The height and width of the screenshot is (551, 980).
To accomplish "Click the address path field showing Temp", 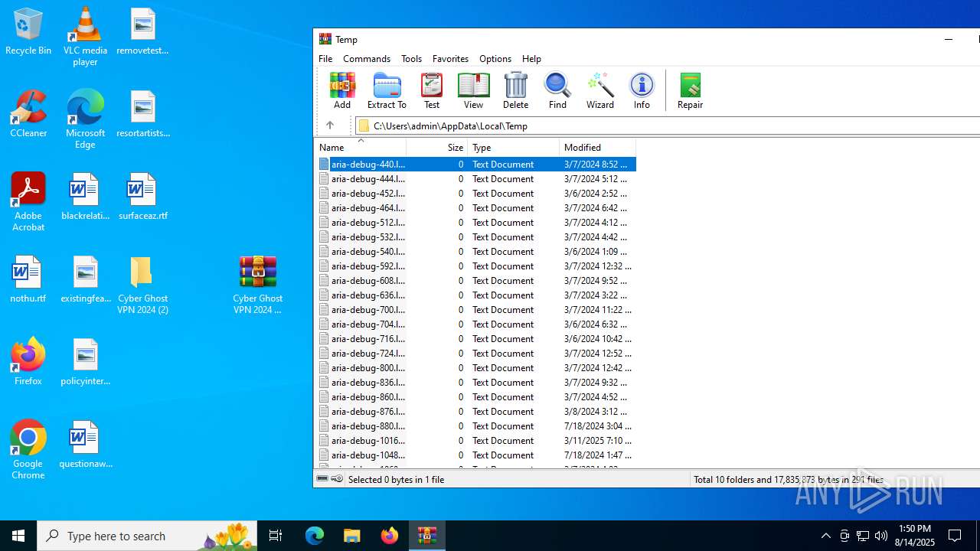I will 666,126.
